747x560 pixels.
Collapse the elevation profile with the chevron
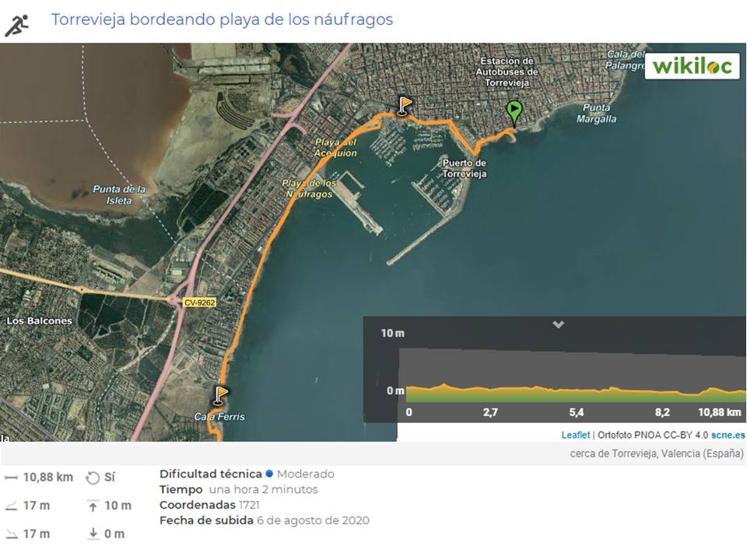coord(558,324)
